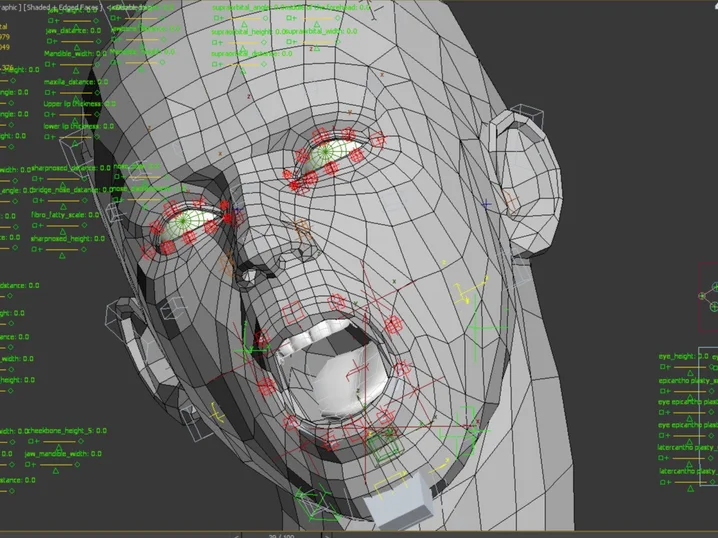Select the solid red inner corner control of left eye
This screenshot has width=718, height=538.
coord(229,217)
